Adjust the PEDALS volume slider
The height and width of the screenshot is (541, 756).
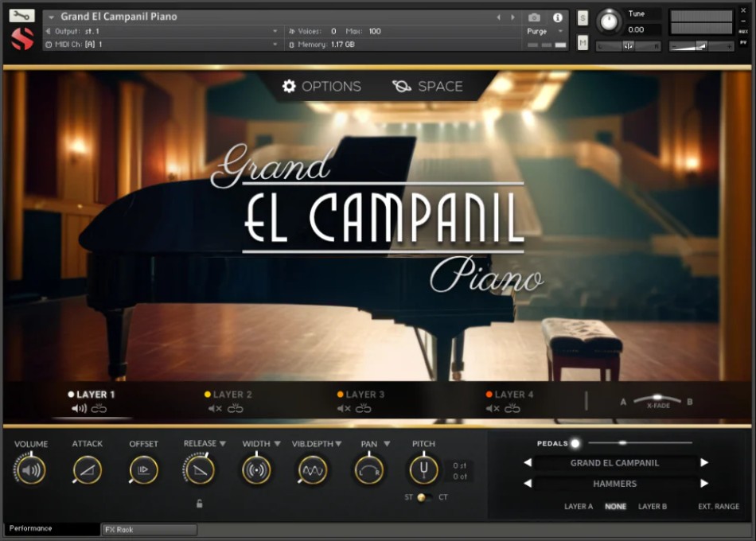click(x=641, y=442)
